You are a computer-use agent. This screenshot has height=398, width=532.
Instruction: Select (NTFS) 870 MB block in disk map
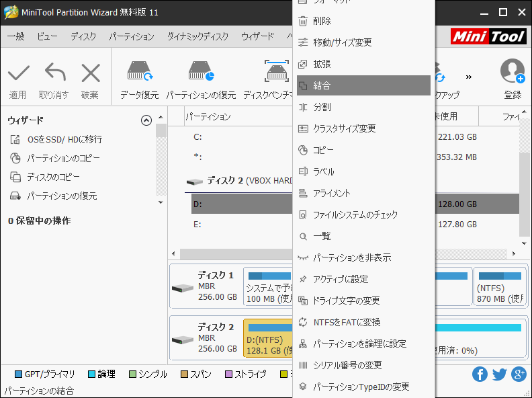500,286
